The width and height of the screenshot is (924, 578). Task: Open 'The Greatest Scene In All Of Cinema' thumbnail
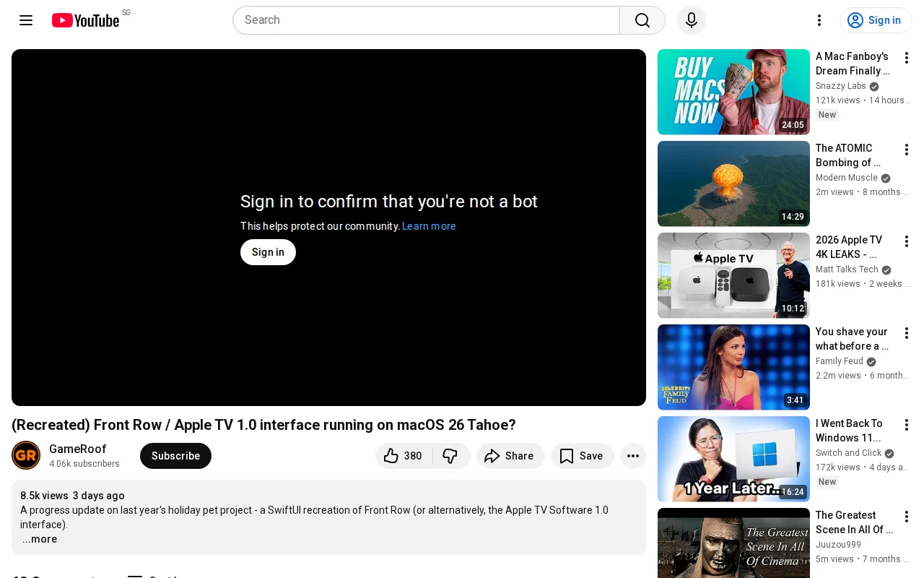coord(733,543)
